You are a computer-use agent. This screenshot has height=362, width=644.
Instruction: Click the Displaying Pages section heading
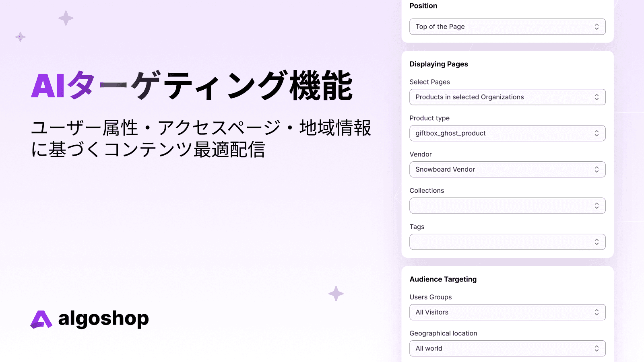(439, 64)
